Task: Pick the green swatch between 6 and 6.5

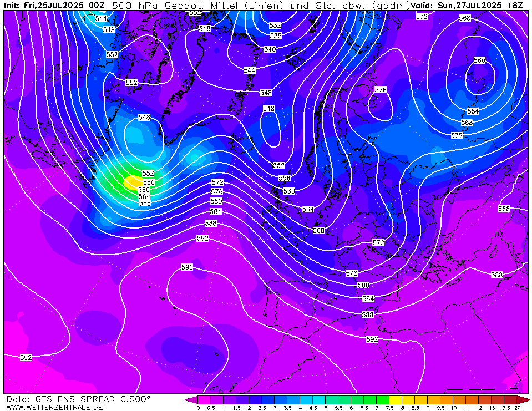Action: point(358,400)
